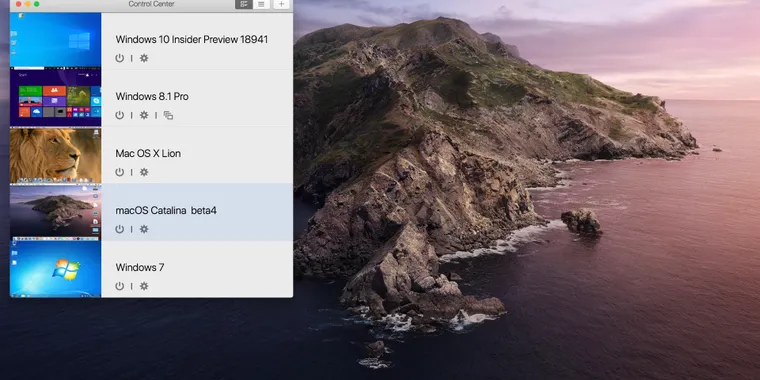The height and width of the screenshot is (380, 760).
Task: Select the Mac OS X Lion thumbnail
Action: (x=56, y=155)
